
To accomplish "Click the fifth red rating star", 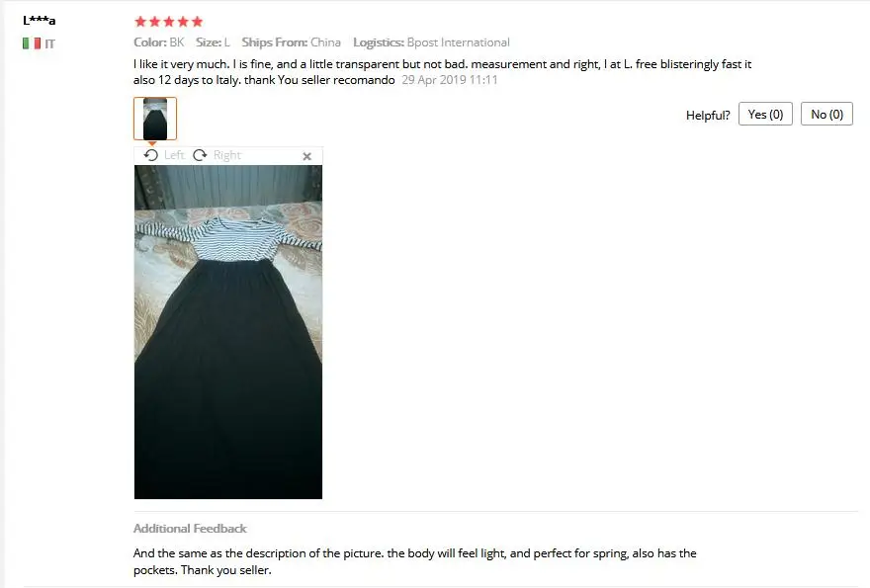I will pos(198,22).
